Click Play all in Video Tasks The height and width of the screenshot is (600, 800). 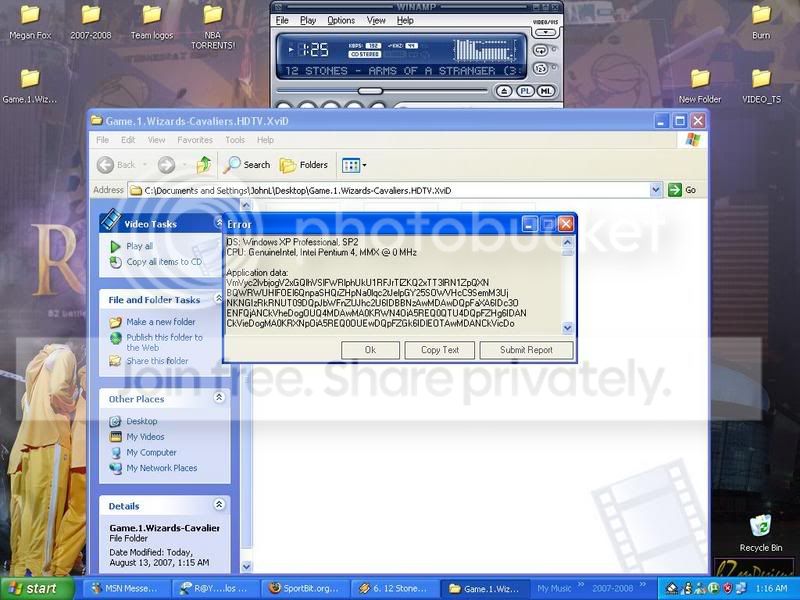tap(139, 246)
